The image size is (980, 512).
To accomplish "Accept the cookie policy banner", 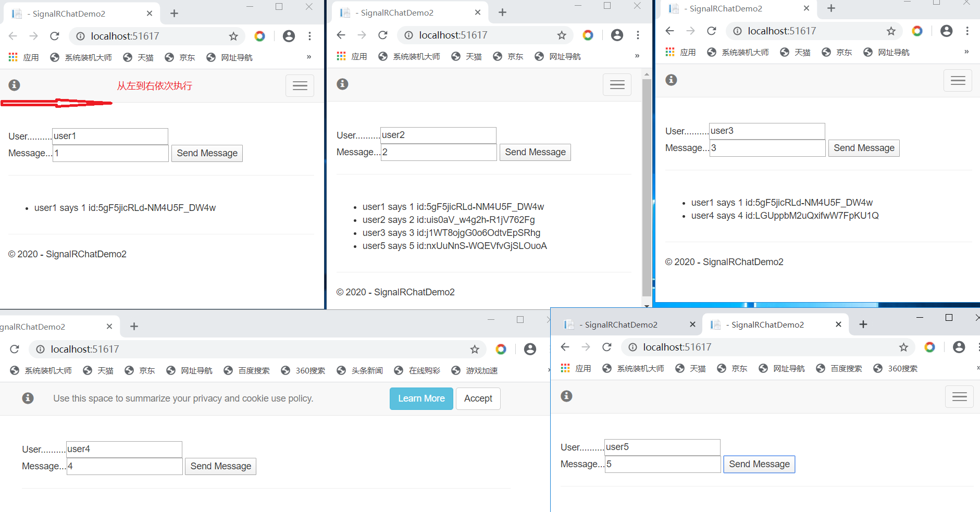I will click(478, 398).
